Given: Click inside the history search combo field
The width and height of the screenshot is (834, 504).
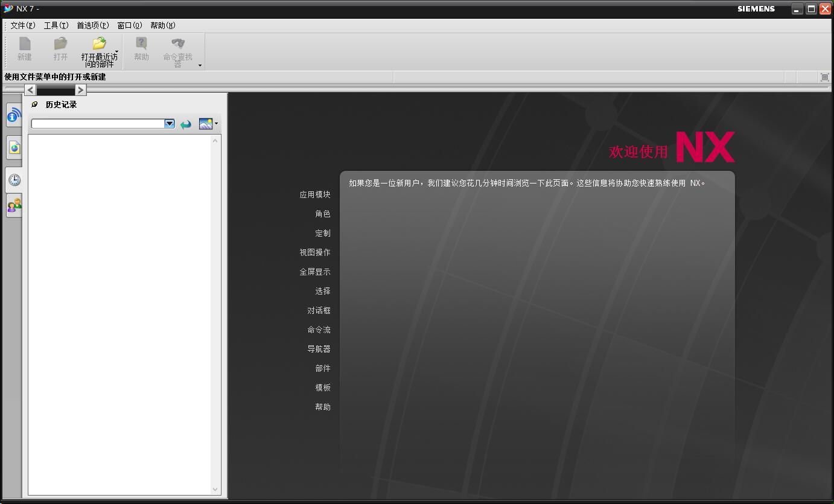Looking at the screenshot, I should pyautogui.click(x=98, y=124).
